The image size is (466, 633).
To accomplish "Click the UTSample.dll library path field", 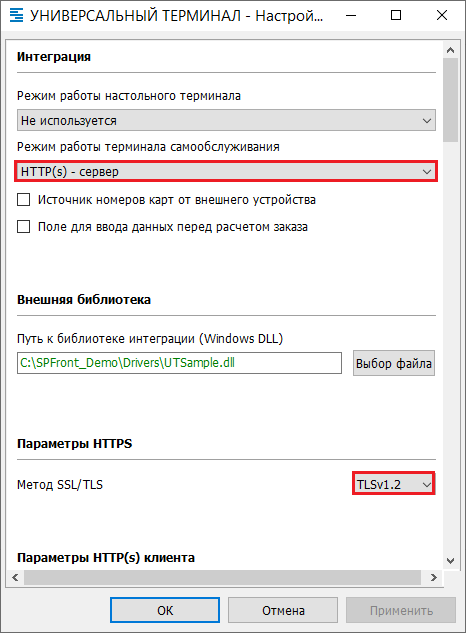I will pos(179,363).
